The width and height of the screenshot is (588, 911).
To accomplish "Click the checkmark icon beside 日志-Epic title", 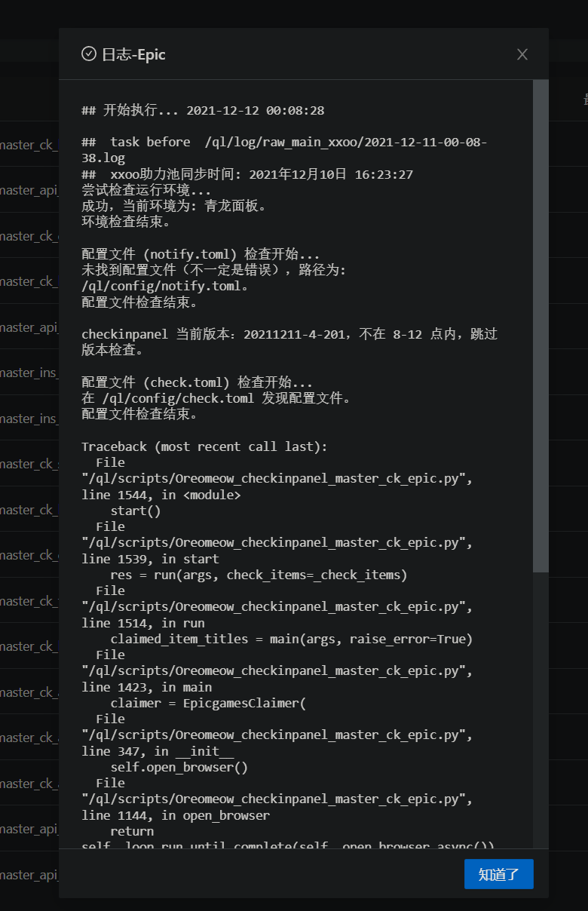I will pyautogui.click(x=88, y=54).
